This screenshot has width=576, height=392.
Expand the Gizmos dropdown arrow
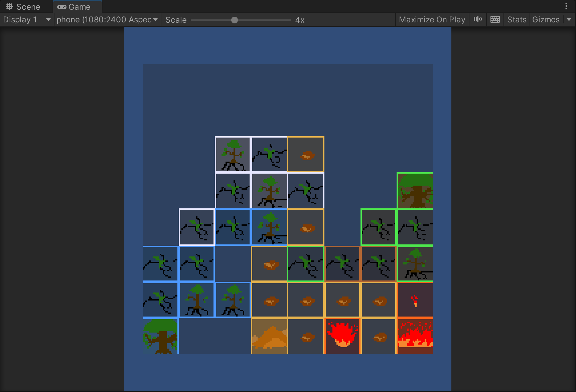point(569,20)
